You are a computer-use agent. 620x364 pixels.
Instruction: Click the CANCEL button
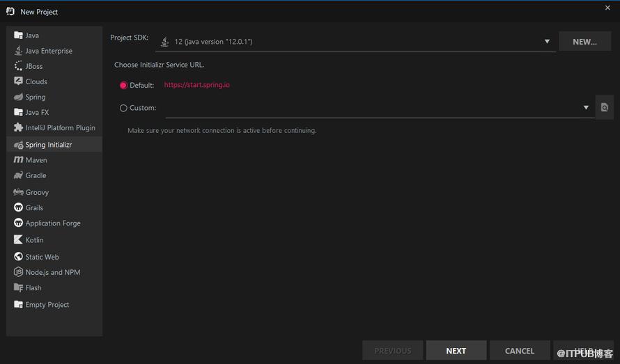(520, 351)
